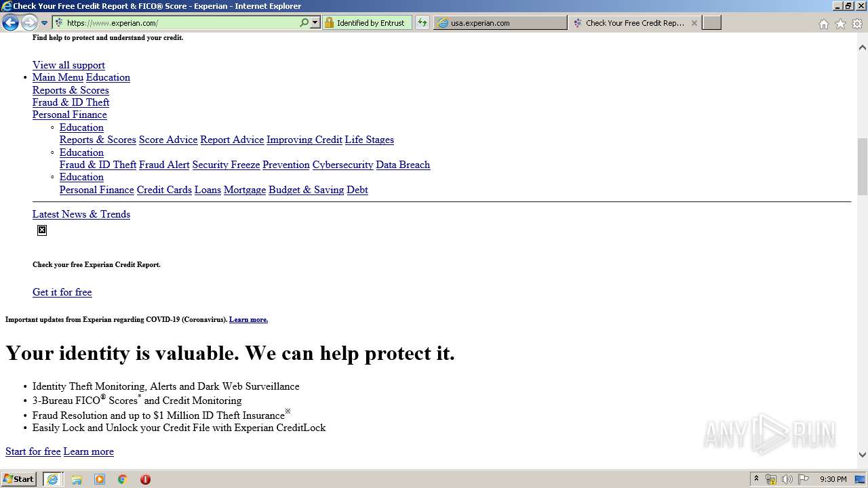Click the Budget & Saving link
Screen dimensions: 868x488
[306, 190]
